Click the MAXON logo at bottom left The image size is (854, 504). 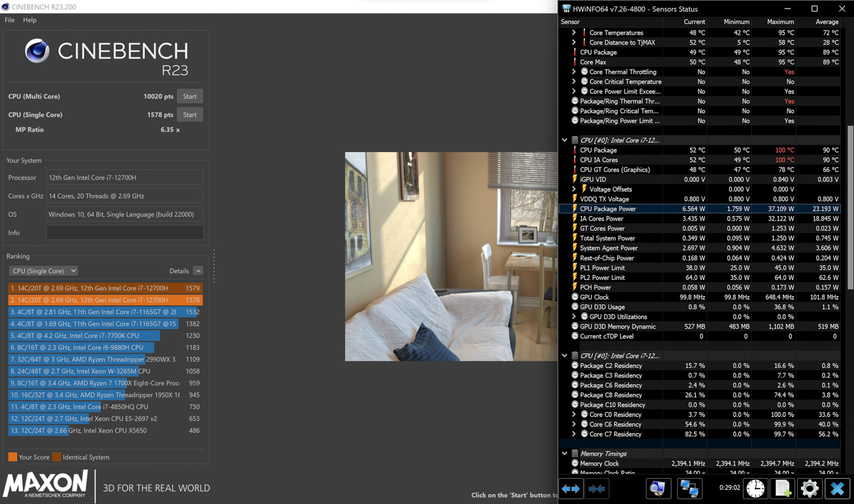(x=45, y=484)
